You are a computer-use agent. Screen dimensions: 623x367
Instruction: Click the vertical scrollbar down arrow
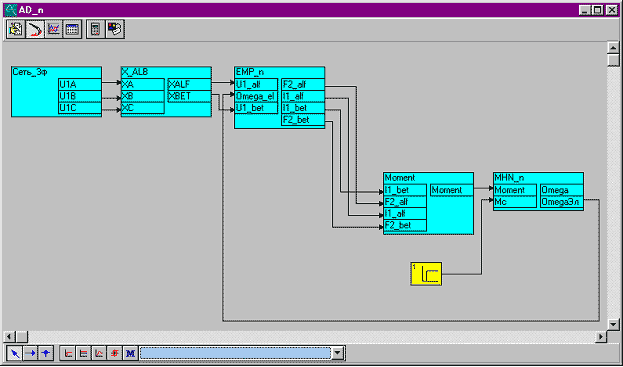pos(613,324)
